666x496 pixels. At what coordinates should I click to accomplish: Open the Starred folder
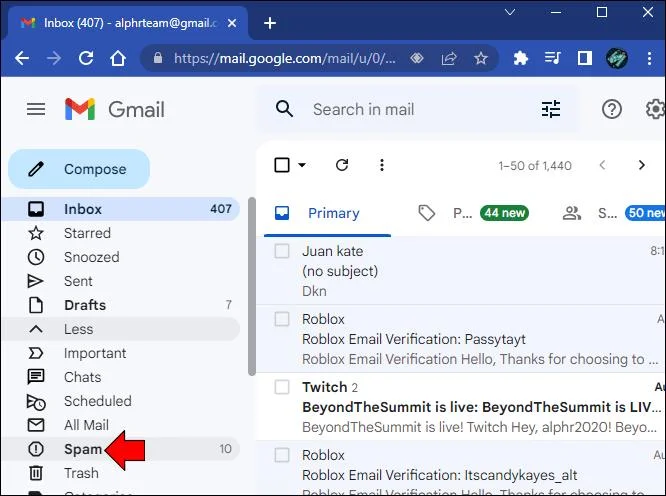[x=121, y=233]
